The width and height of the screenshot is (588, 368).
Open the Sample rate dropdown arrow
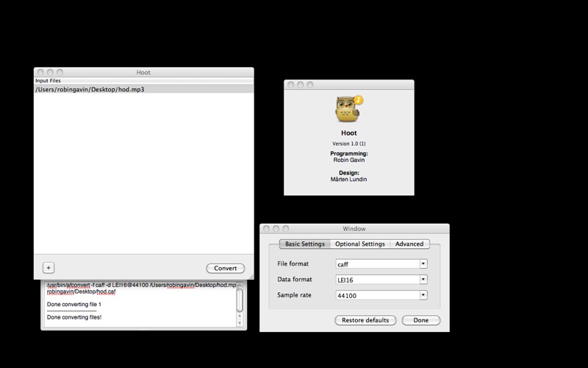423,295
